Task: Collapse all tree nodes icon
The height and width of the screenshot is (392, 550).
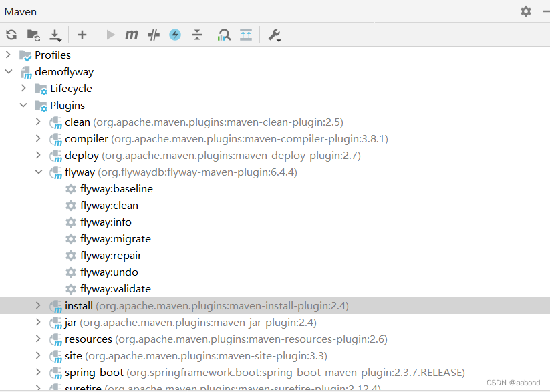Action: click(197, 35)
